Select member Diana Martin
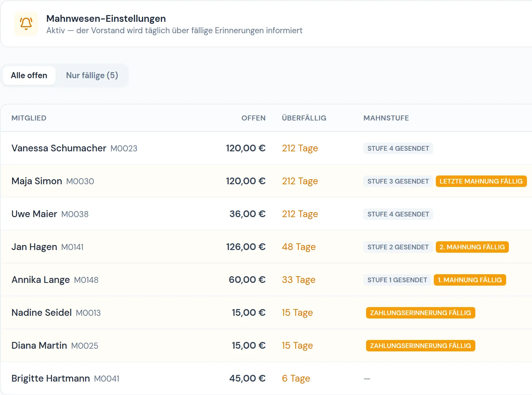This screenshot has height=395, width=532. pos(39,345)
